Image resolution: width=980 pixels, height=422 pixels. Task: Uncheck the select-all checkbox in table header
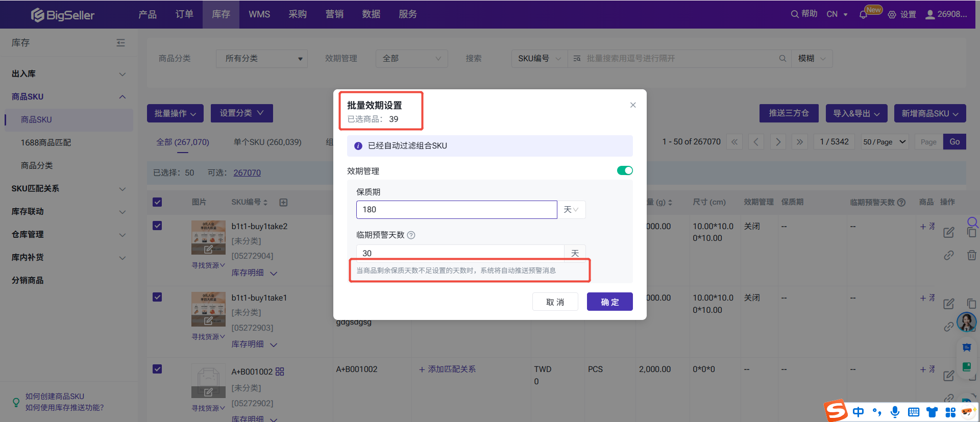(x=157, y=202)
